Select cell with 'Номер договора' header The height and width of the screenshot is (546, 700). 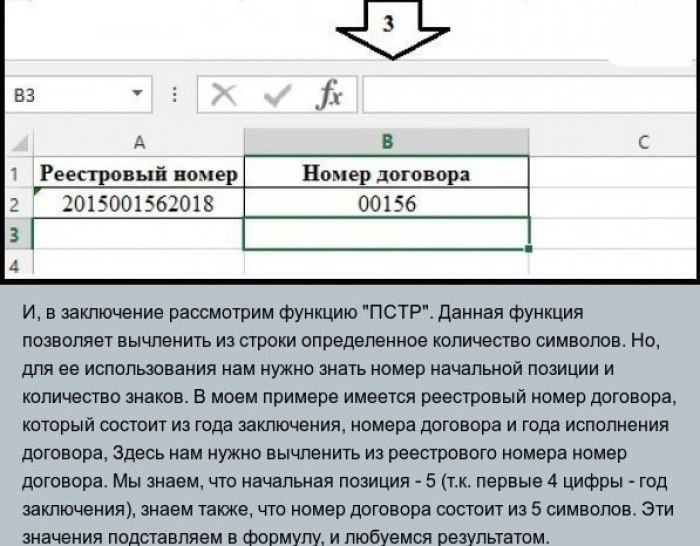(x=386, y=174)
